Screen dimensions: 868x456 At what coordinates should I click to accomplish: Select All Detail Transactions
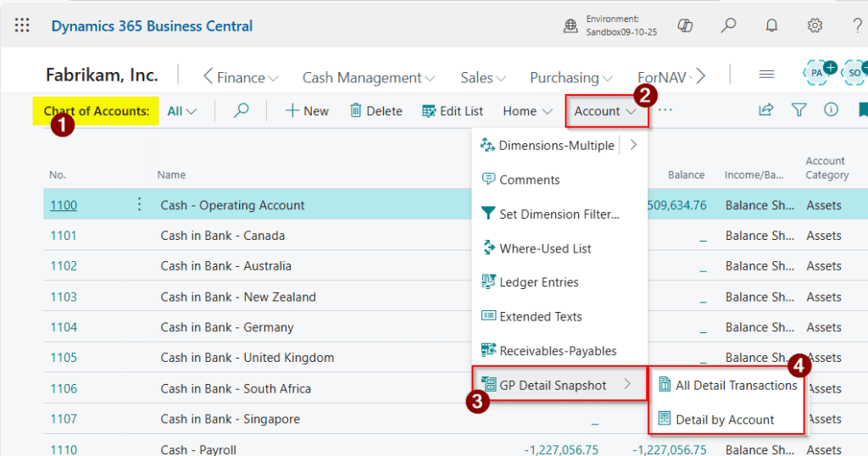tap(736, 385)
